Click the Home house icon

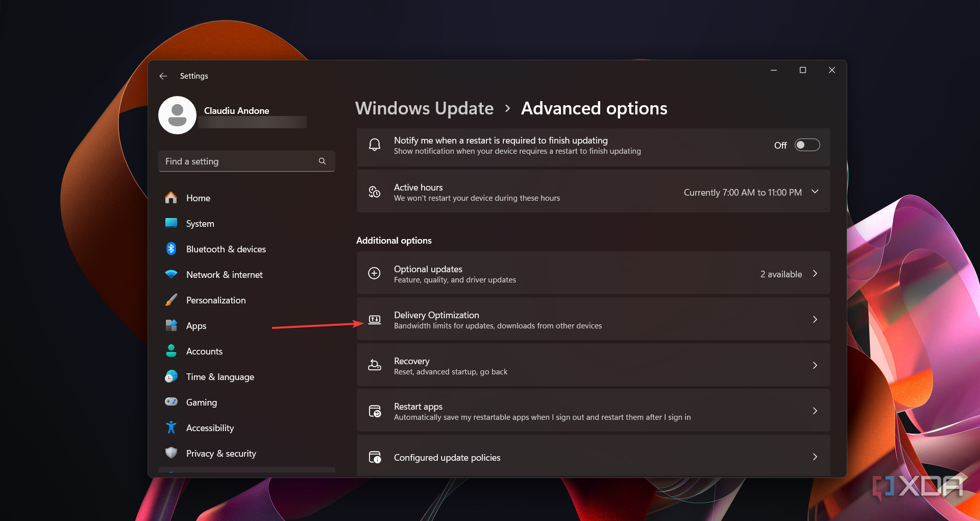click(x=171, y=198)
